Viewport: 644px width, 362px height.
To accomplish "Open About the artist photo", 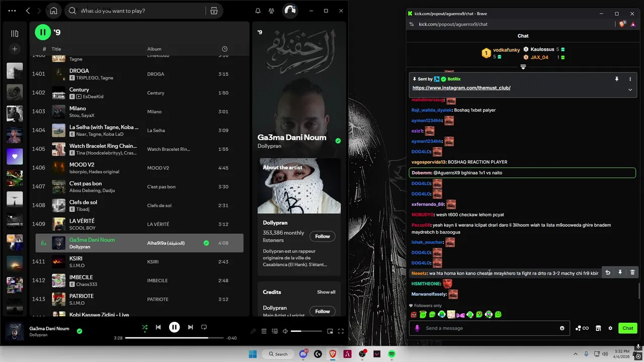I will (x=299, y=186).
